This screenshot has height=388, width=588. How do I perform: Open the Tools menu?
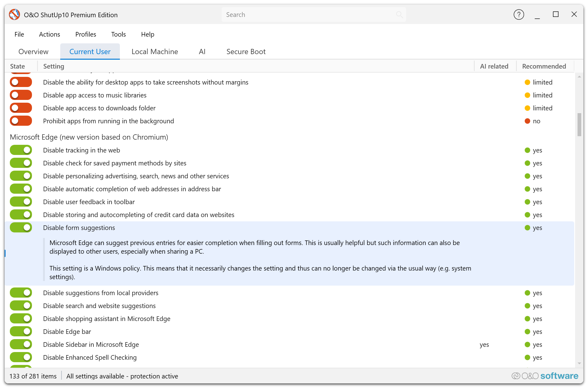(119, 34)
